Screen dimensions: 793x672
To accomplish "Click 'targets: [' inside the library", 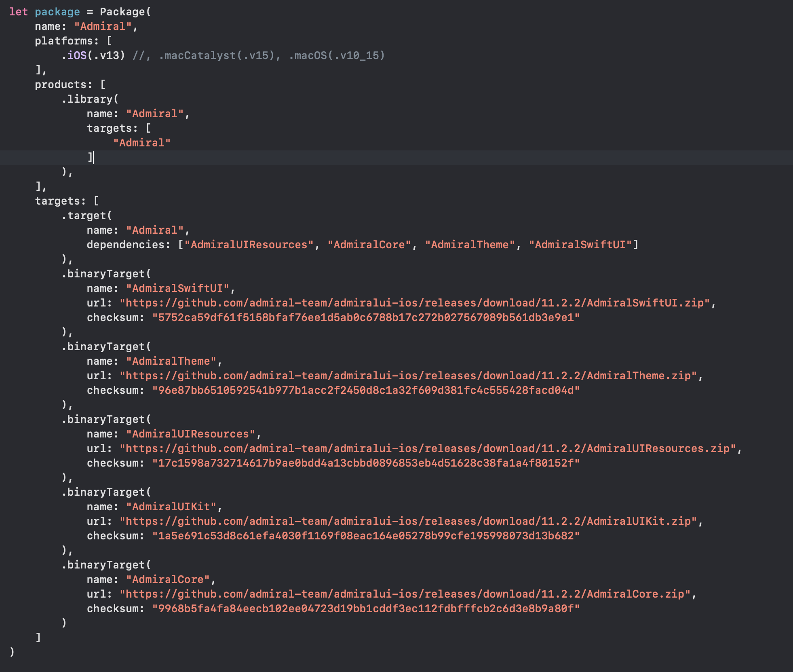I will pyautogui.click(x=119, y=128).
